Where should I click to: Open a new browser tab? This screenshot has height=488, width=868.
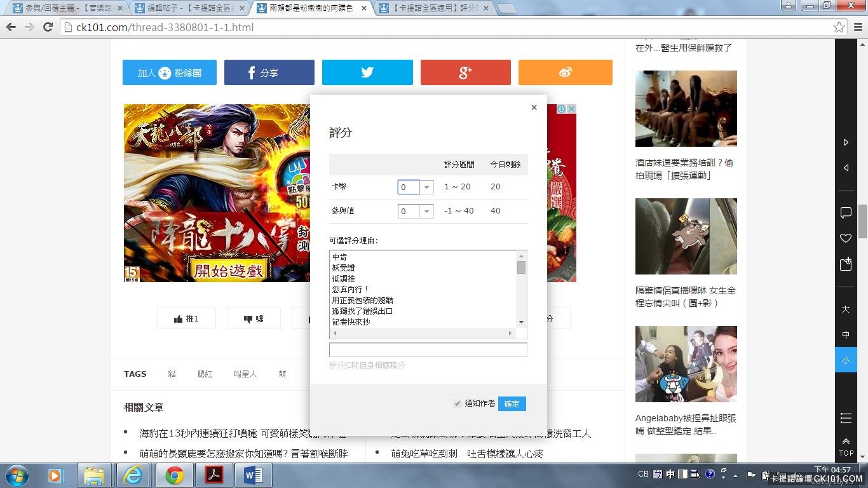tap(506, 8)
